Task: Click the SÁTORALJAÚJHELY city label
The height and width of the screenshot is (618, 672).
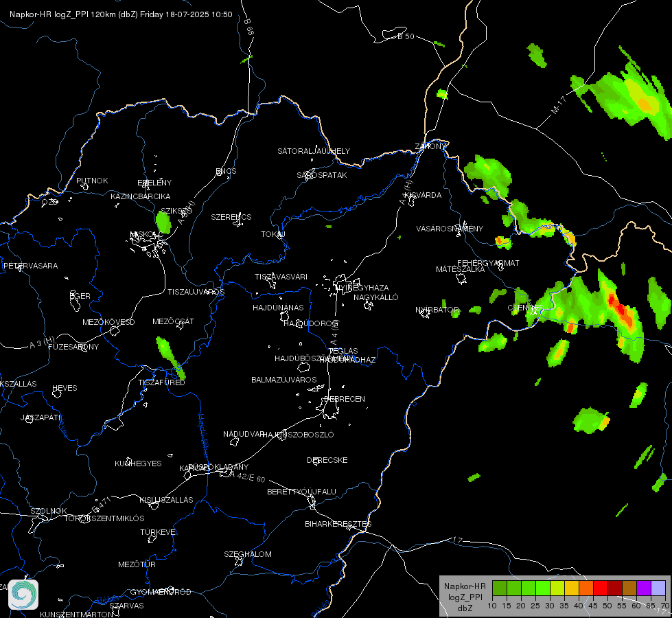Action: coord(314,151)
